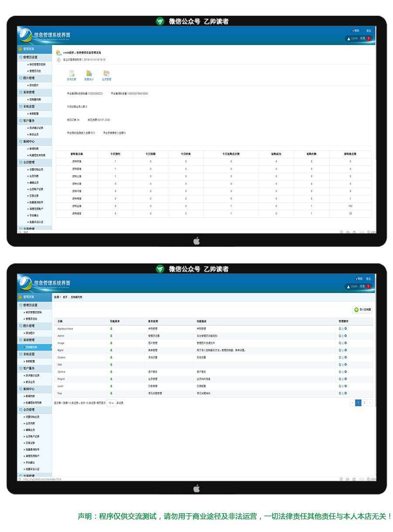Click refresh icon in Admin row
393x532 pixels.
coord(340,336)
